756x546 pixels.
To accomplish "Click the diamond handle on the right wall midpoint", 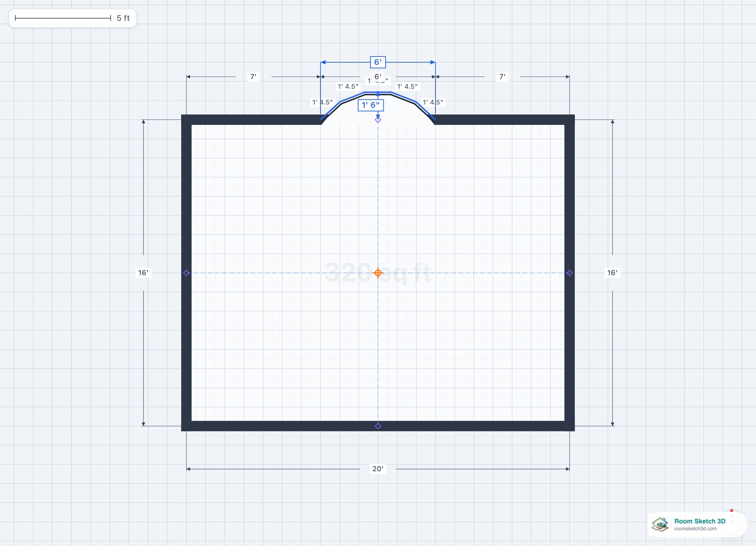I will click(570, 273).
